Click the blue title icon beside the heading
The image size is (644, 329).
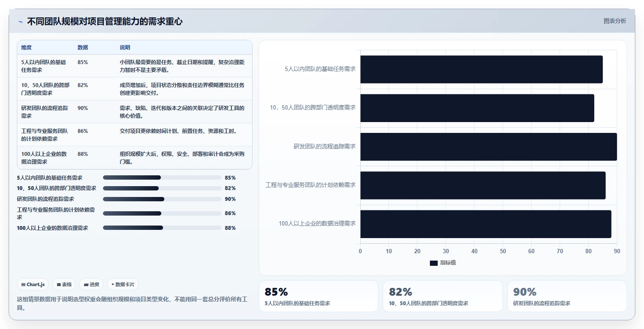click(x=20, y=22)
